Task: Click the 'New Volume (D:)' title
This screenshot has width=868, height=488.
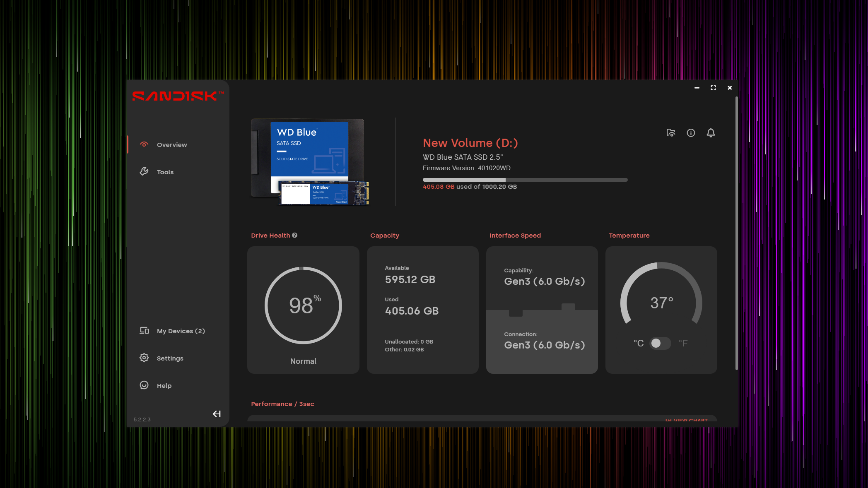Action: coord(470,143)
